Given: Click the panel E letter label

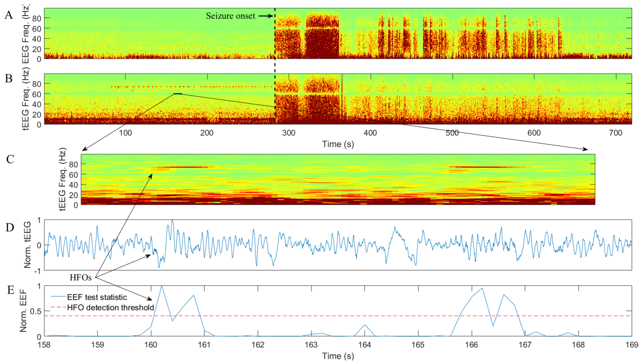Looking at the screenshot, I should [x=10, y=290].
